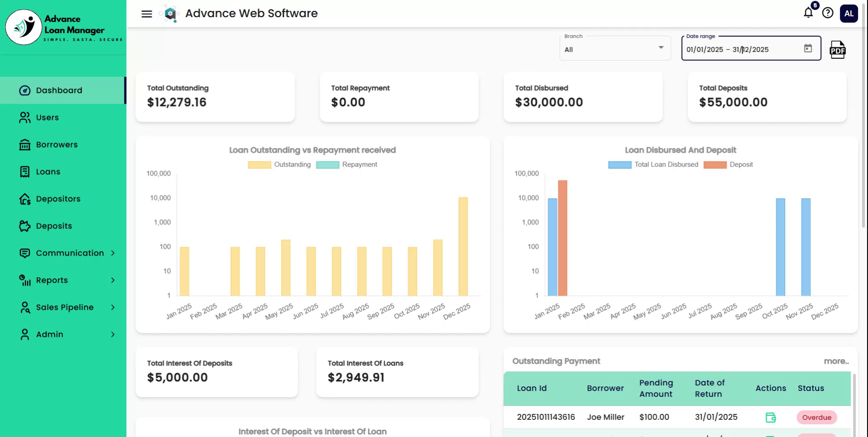
Task: Go to Borrowers in the sidebar
Action: [x=57, y=145]
